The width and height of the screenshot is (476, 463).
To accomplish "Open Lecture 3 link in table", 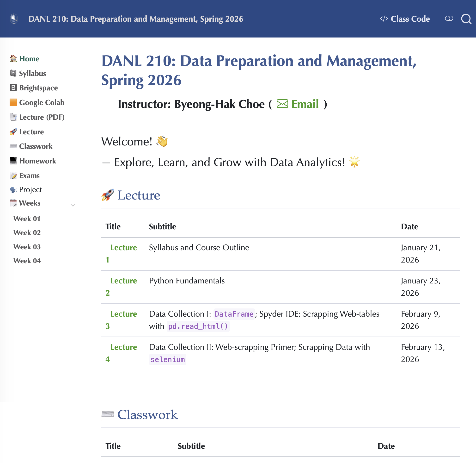I will coord(123,314).
